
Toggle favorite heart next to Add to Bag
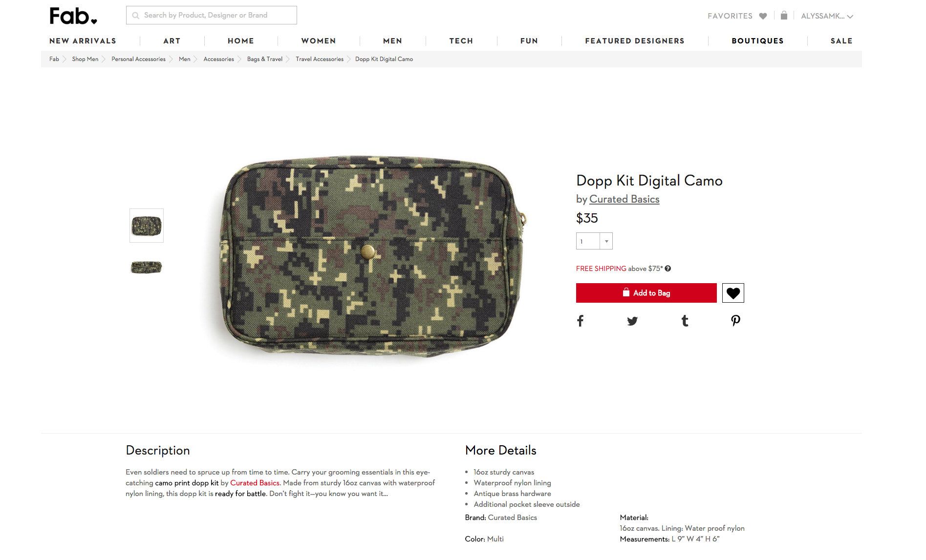tap(733, 293)
